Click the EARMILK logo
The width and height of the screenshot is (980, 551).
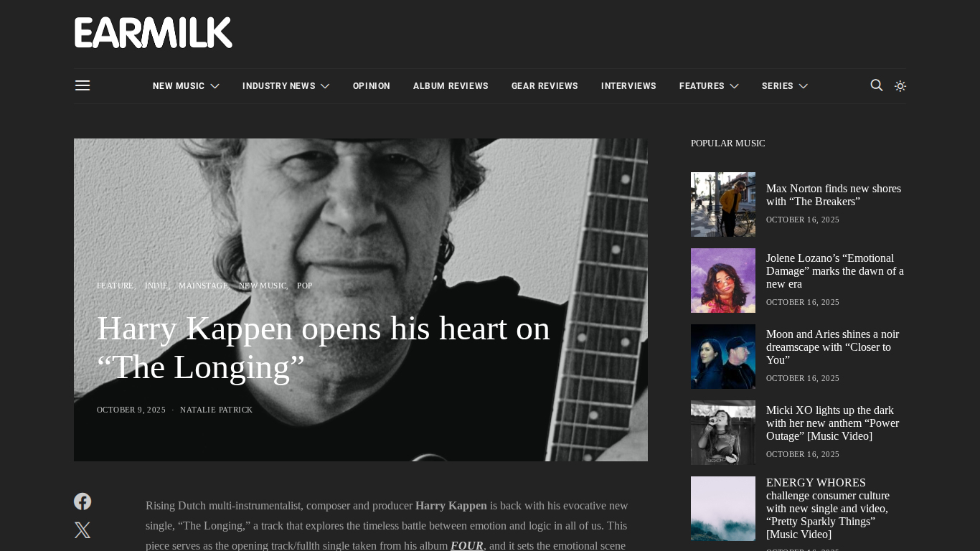click(154, 33)
